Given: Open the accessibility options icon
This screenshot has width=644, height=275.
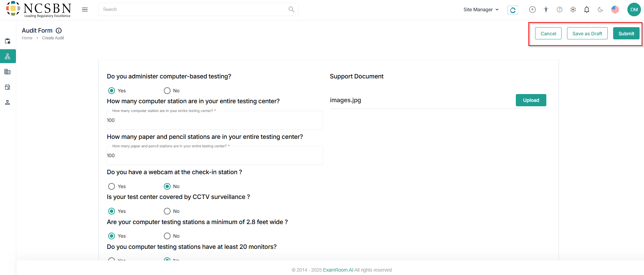Looking at the screenshot, I should point(546,10).
